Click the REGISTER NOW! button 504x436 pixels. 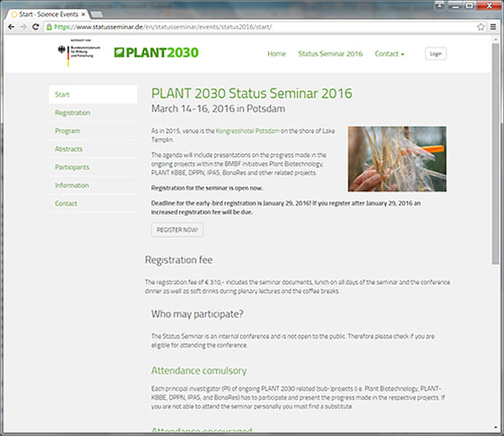pos(177,230)
